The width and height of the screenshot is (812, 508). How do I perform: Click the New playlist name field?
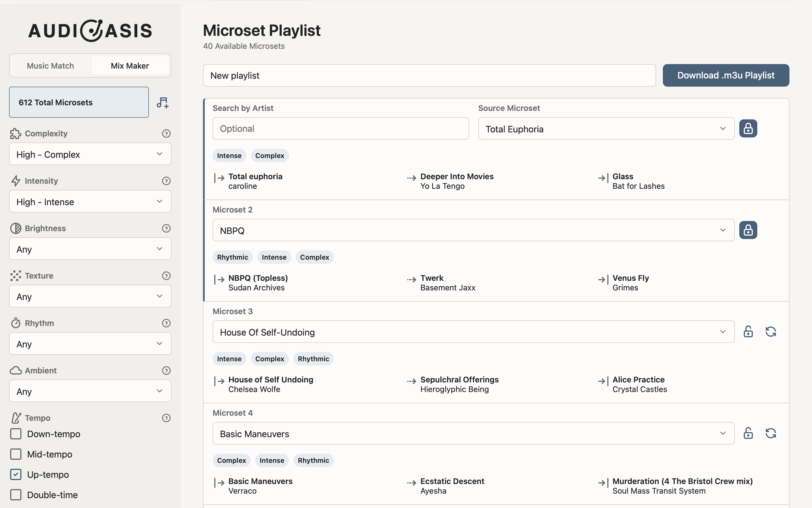coord(429,75)
